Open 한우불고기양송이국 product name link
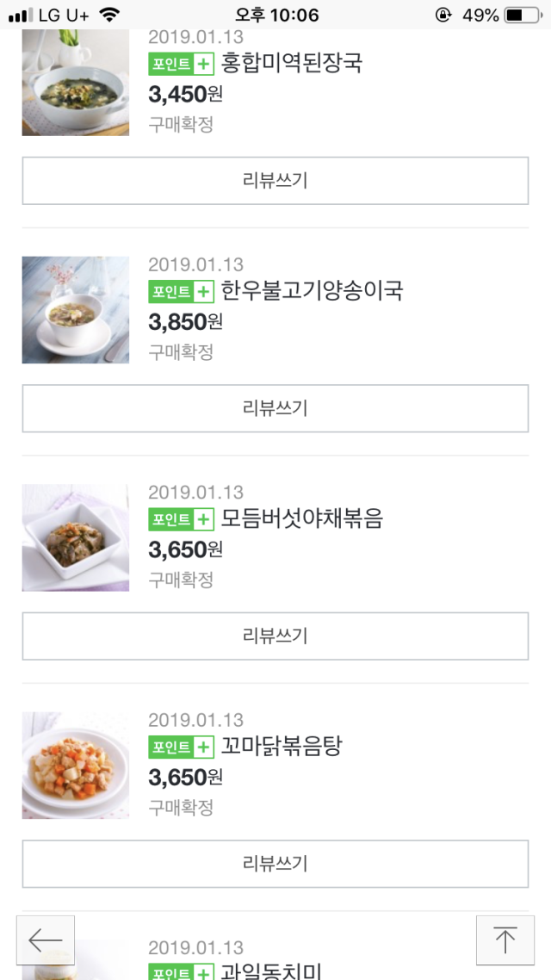The image size is (551, 980). pos(312,291)
